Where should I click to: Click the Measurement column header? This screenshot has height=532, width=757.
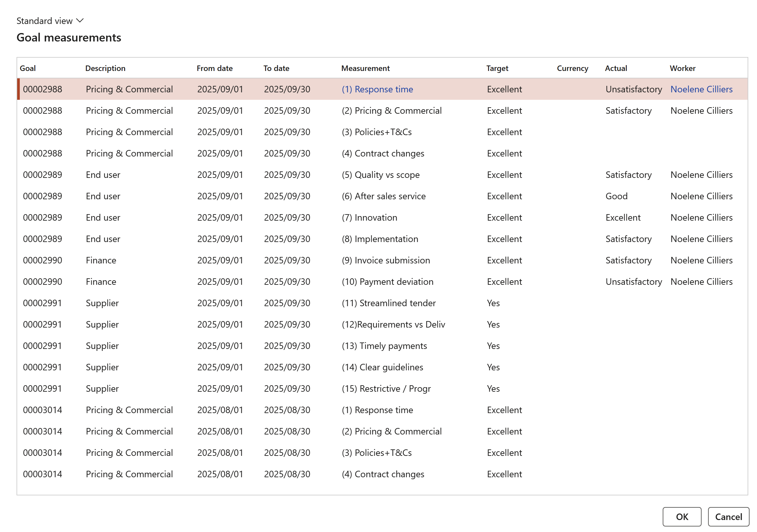(365, 68)
